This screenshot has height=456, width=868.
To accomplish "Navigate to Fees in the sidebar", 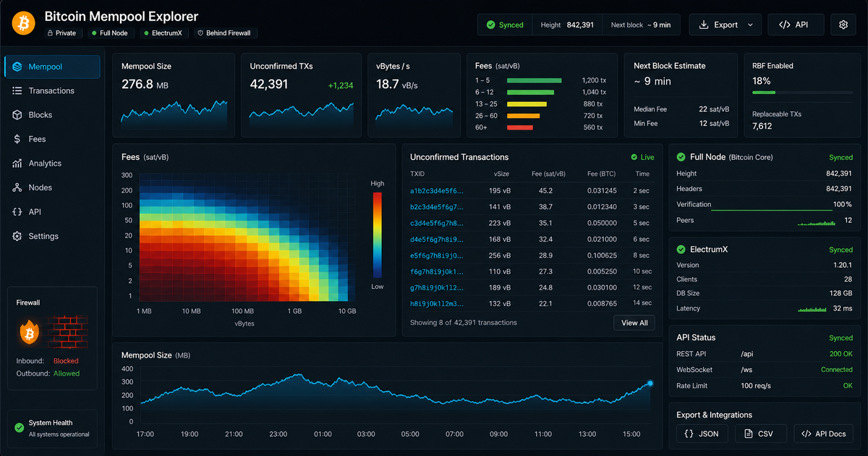I will 52,139.
